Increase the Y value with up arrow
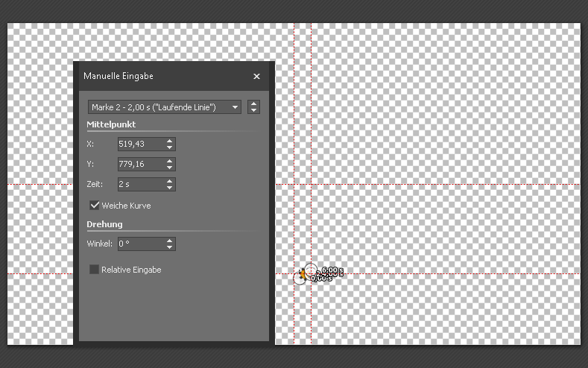This screenshot has width=588, height=368. [x=170, y=161]
